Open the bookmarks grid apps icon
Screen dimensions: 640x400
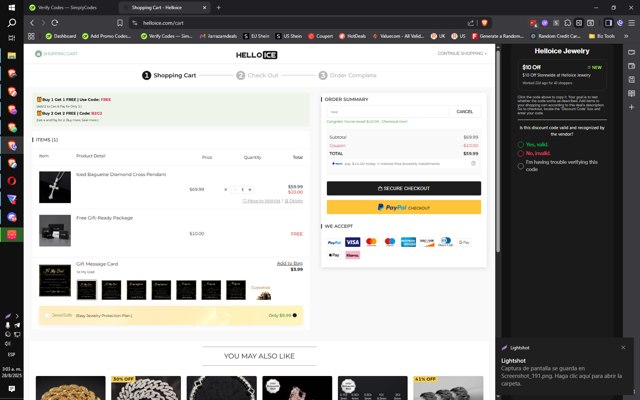click(31, 36)
